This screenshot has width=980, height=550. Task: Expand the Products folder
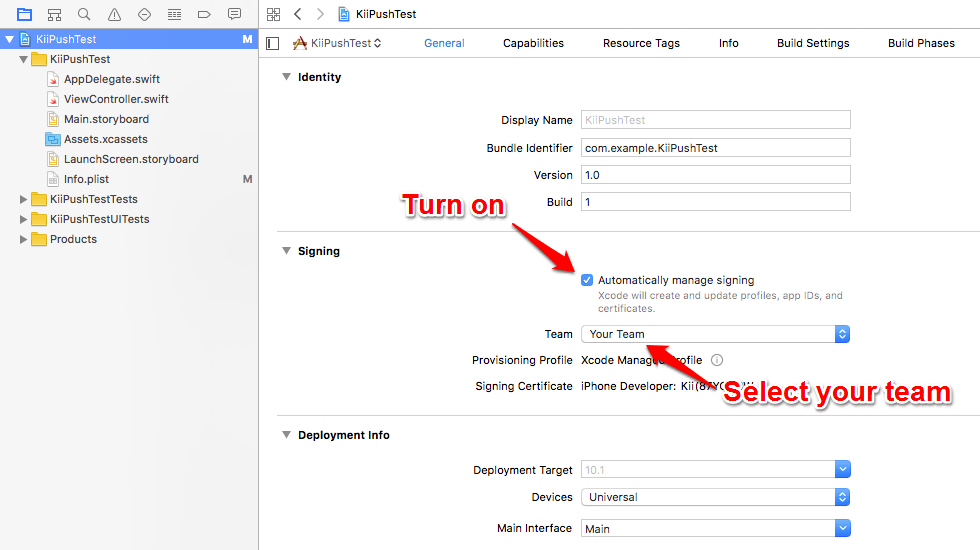coord(23,239)
